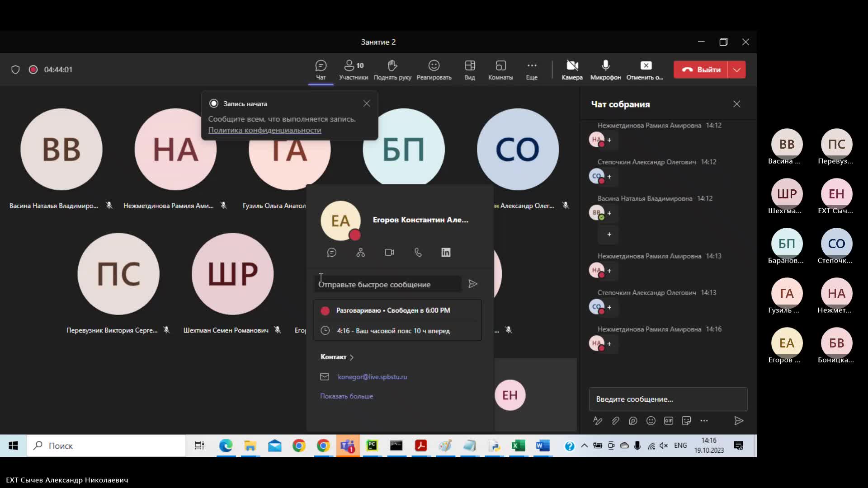Click the ЕН self-view avatar

(x=510, y=395)
